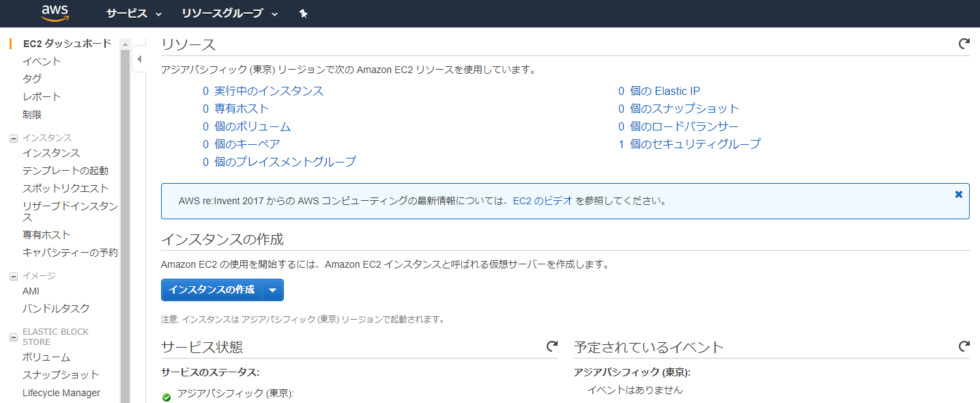Select Lifecycle Manager in sidebar
The height and width of the screenshot is (403, 980).
point(61,393)
